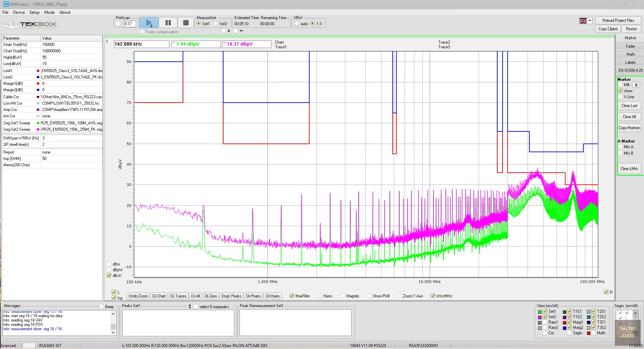Click the Tekbox logo

point(30,25)
